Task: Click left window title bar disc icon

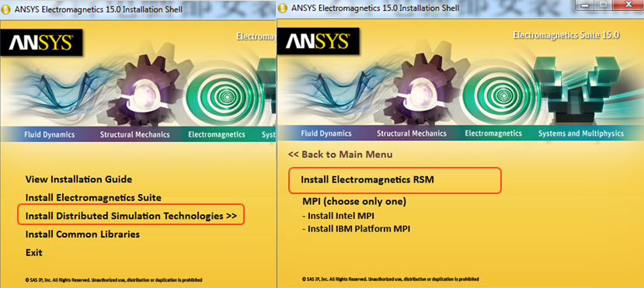Action: [6, 9]
